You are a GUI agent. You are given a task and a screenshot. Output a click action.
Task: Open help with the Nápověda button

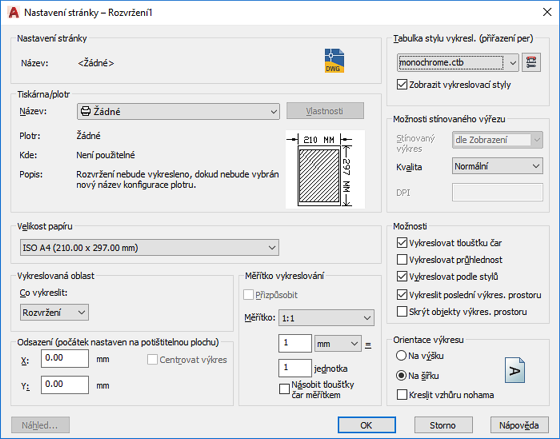519,425
